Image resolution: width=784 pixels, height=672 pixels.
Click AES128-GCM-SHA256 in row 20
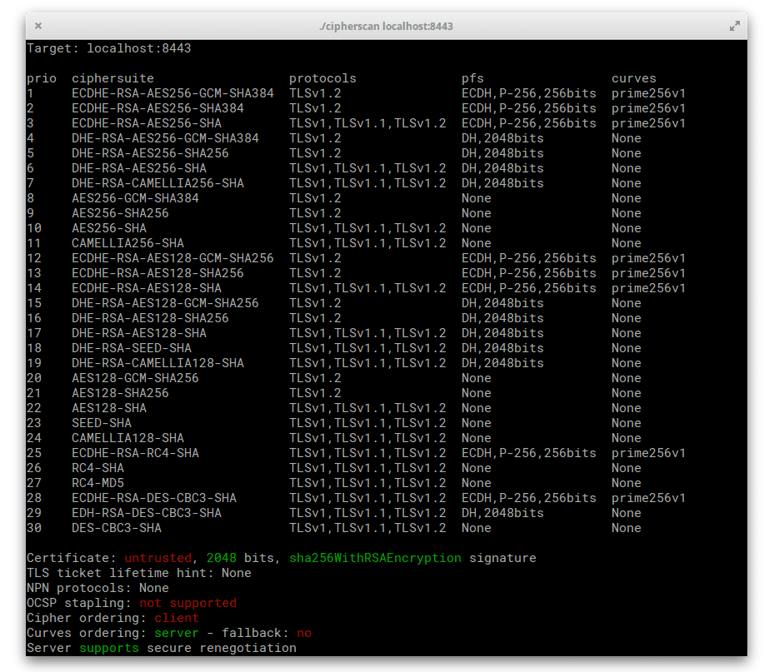point(136,378)
